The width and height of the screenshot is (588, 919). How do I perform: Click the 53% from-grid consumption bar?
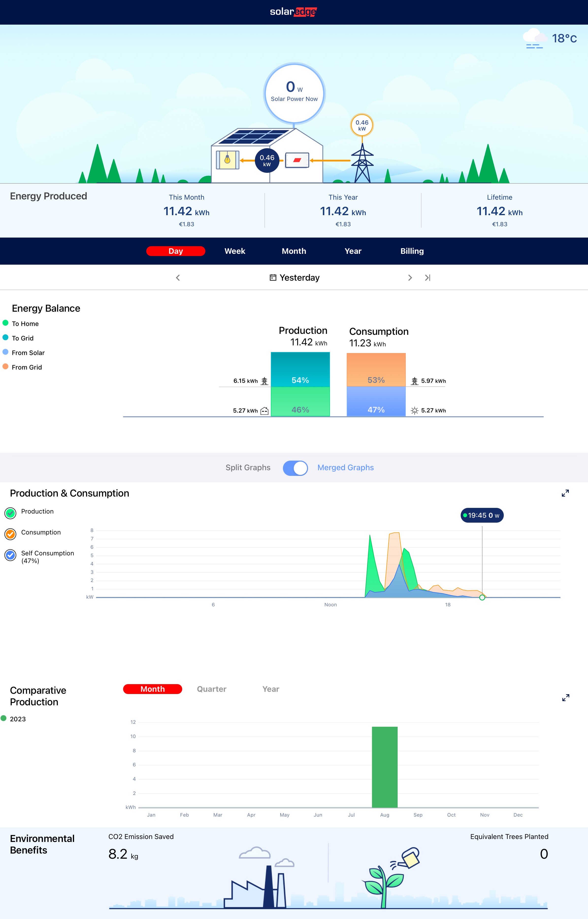pos(376,370)
